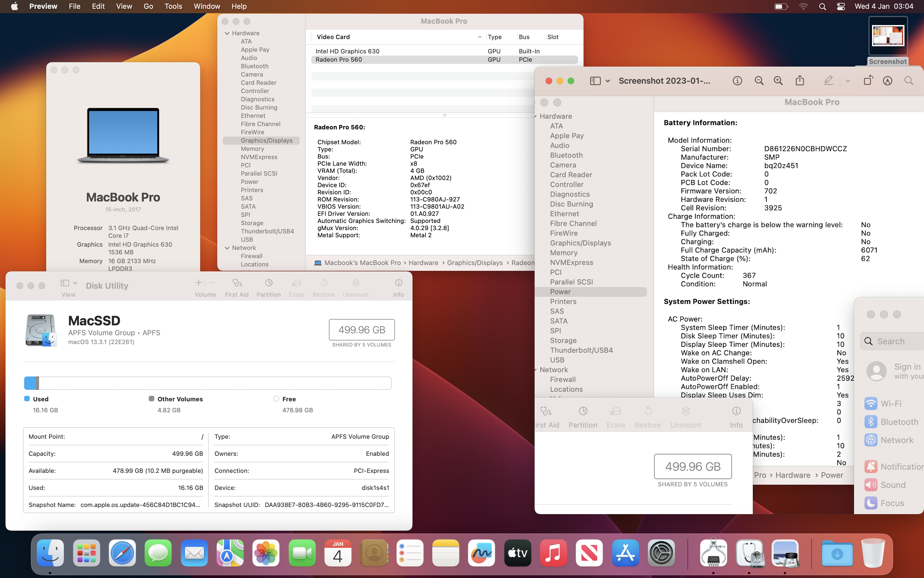Click the remove volume minus button

point(213,283)
